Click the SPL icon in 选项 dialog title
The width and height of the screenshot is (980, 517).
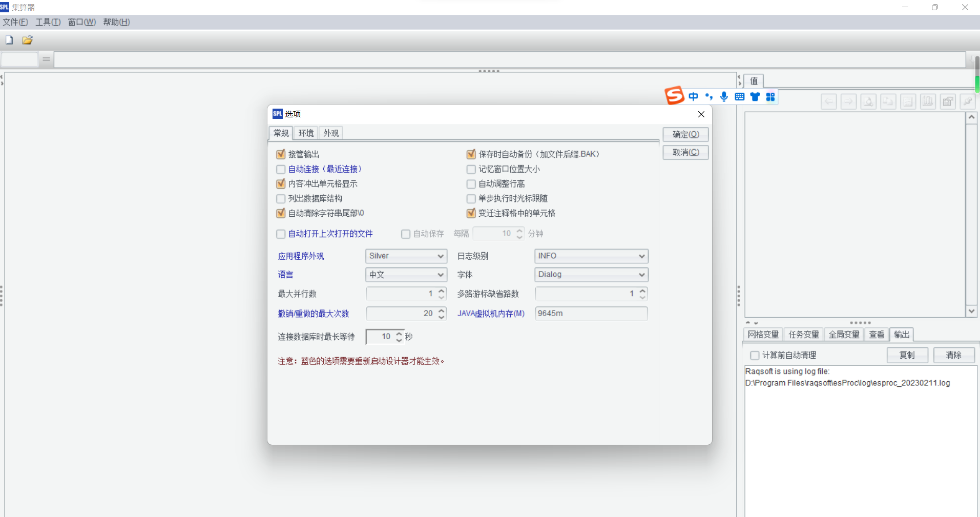click(x=278, y=114)
